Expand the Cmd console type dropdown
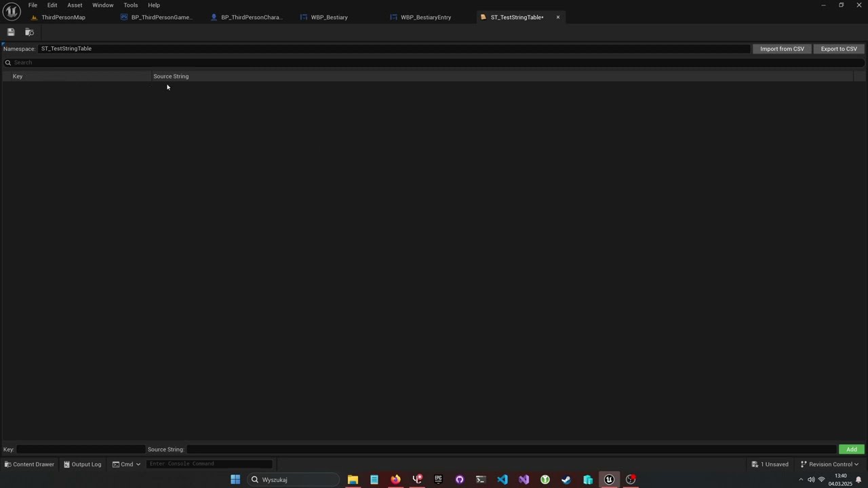Viewport: 868px width, 488px height. point(126,464)
